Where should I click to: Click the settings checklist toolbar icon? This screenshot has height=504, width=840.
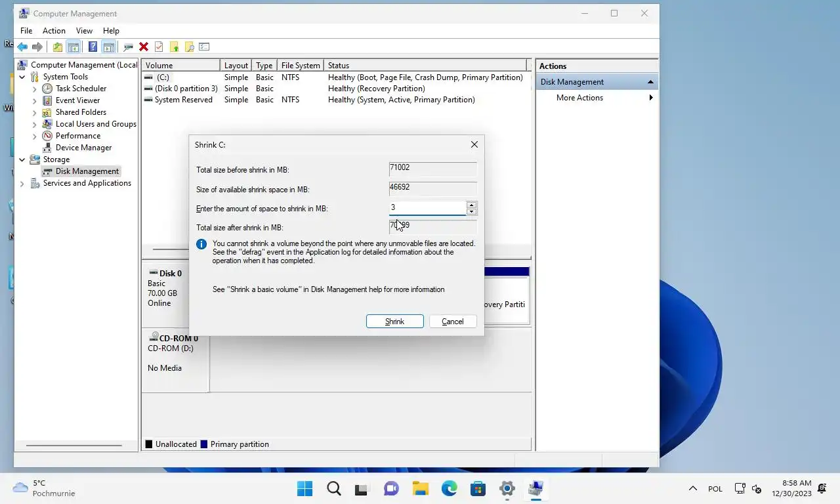click(x=204, y=47)
